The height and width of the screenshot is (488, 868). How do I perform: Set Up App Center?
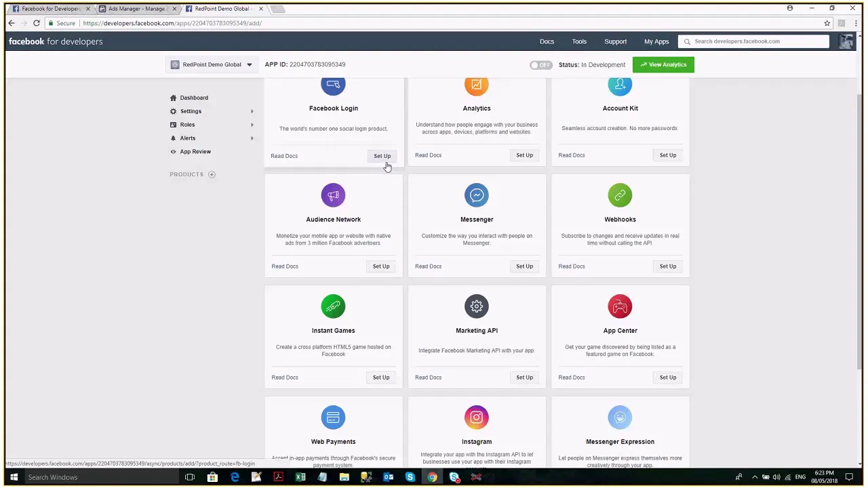click(x=668, y=378)
